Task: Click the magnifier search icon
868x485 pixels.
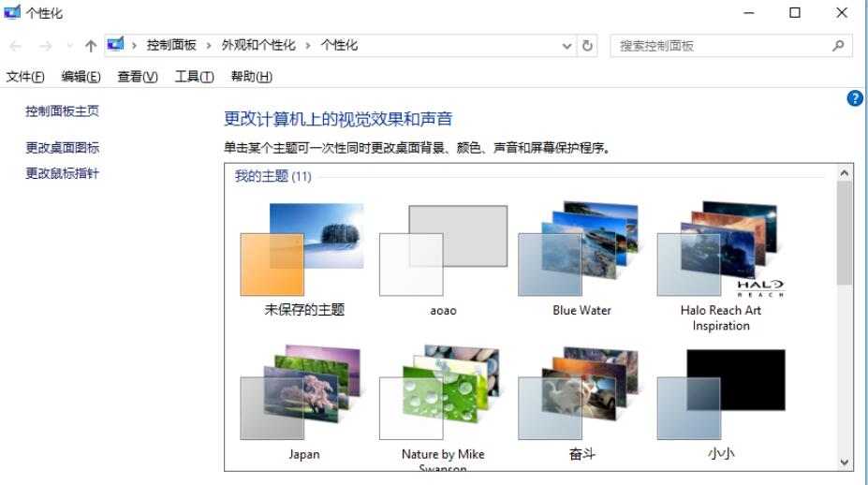Action: click(x=838, y=46)
